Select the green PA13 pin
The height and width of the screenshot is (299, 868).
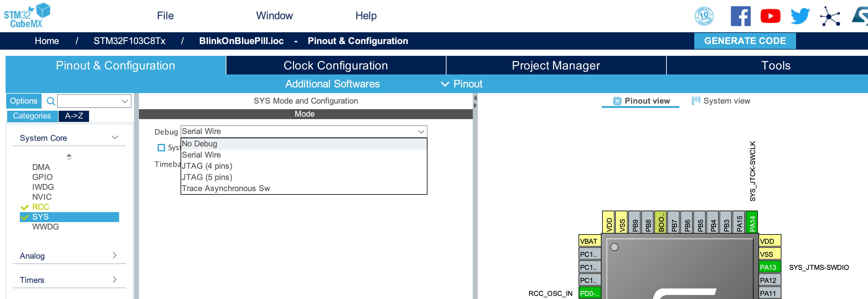(769, 267)
